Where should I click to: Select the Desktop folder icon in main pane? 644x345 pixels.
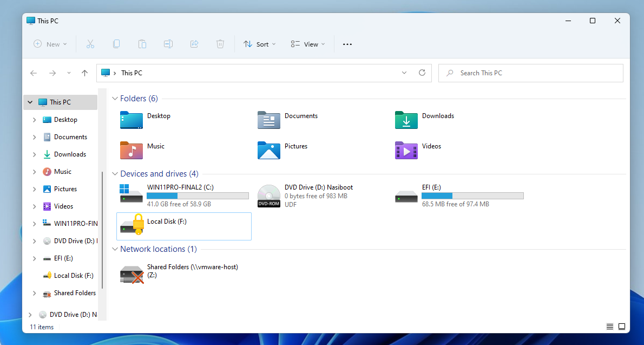point(132,120)
